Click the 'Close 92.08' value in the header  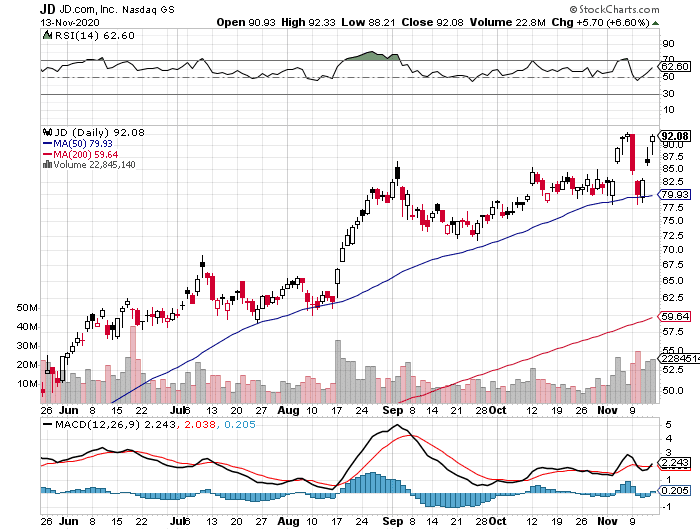coord(432,22)
